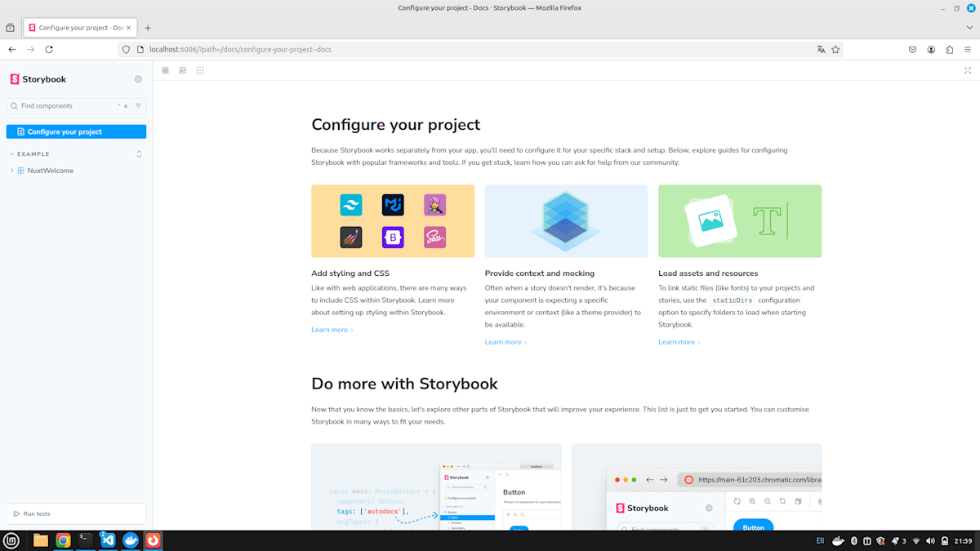Open Learn more under Provide context and mocking
This screenshot has width=980, height=551.
click(x=506, y=342)
